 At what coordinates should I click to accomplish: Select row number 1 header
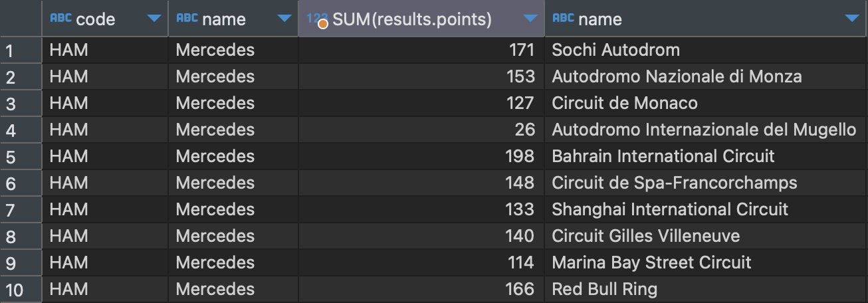click(x=21, y=50)
